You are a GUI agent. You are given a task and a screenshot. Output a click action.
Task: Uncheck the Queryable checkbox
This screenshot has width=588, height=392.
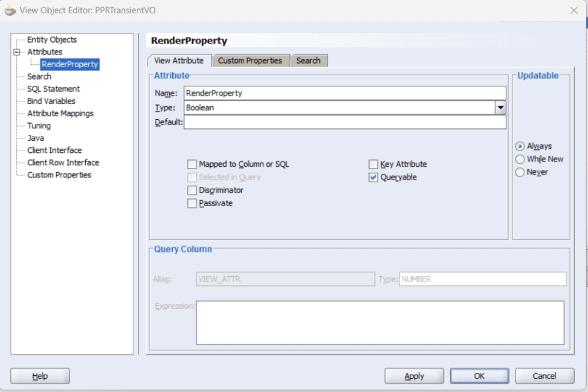(x=373, y=177)
